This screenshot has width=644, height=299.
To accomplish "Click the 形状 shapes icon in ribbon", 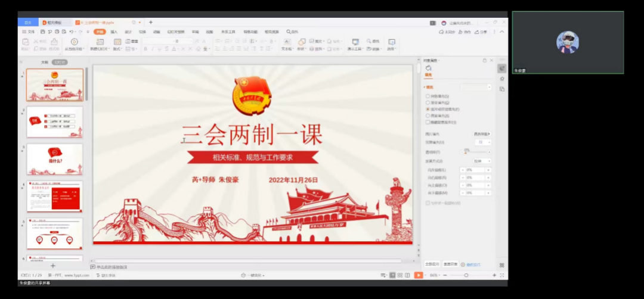I will click(302, 42).
